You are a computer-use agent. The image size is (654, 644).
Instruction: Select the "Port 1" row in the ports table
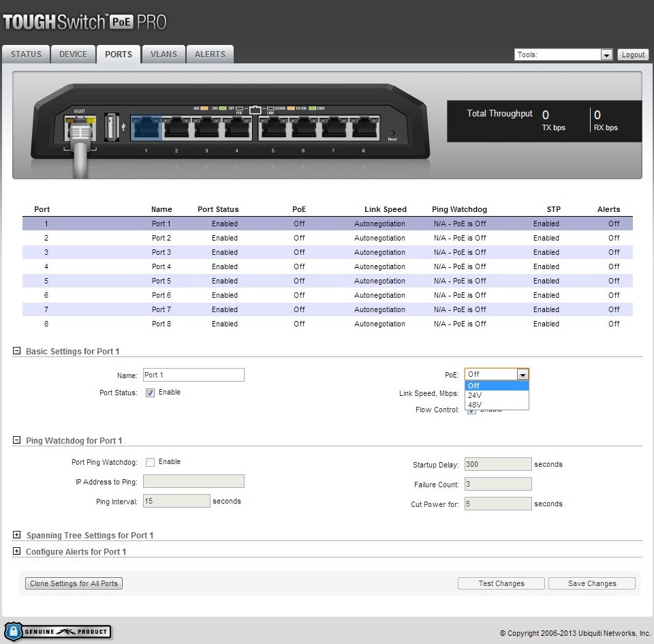[328, 224]
